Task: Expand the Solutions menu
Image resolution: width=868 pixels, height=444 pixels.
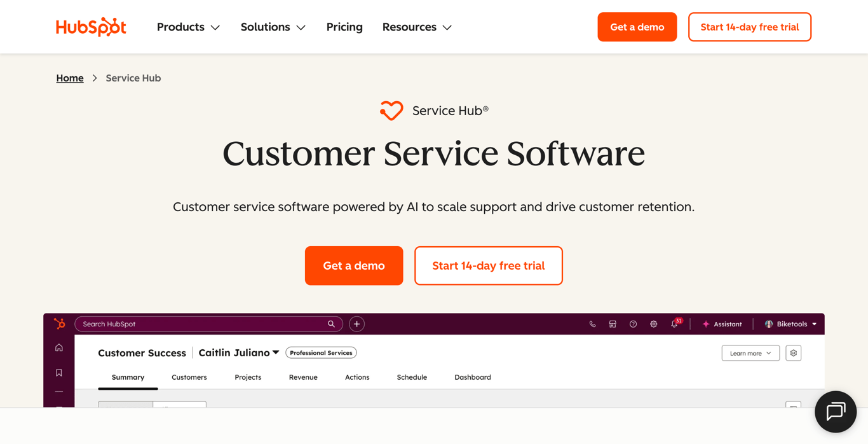Action: tap(273, 27)
